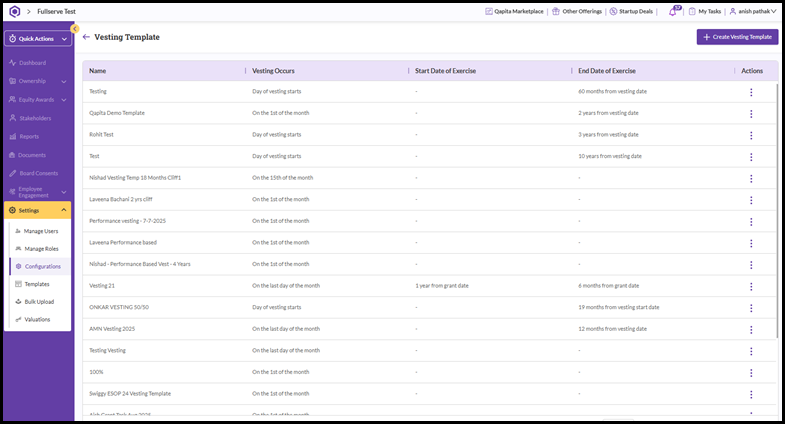Click the Name column header
785x424 pixels.
[98, 71]
